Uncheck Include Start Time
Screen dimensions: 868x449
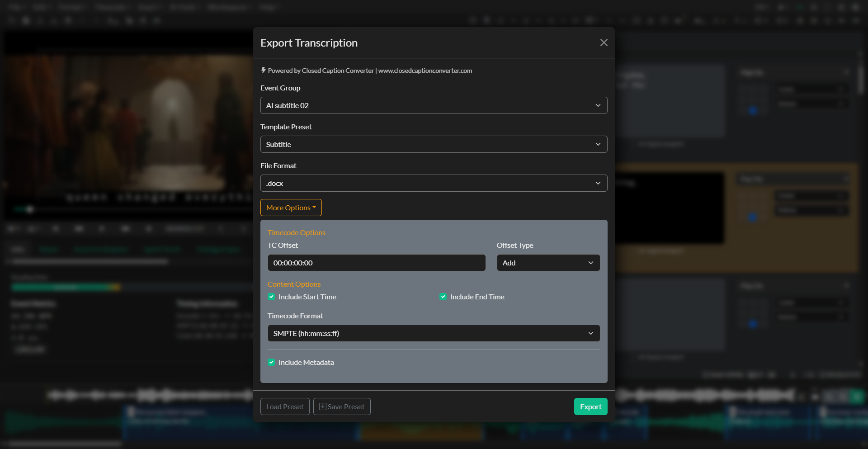(x=271, y=297)
